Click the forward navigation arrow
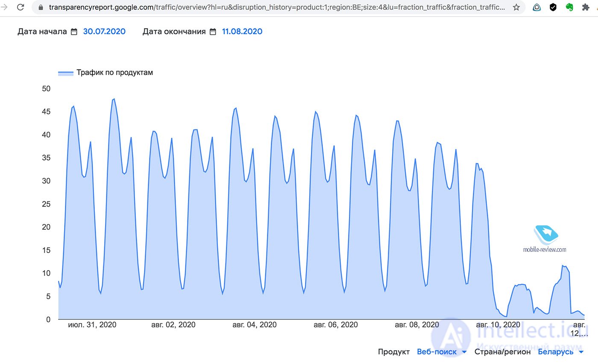 (4, 7)
